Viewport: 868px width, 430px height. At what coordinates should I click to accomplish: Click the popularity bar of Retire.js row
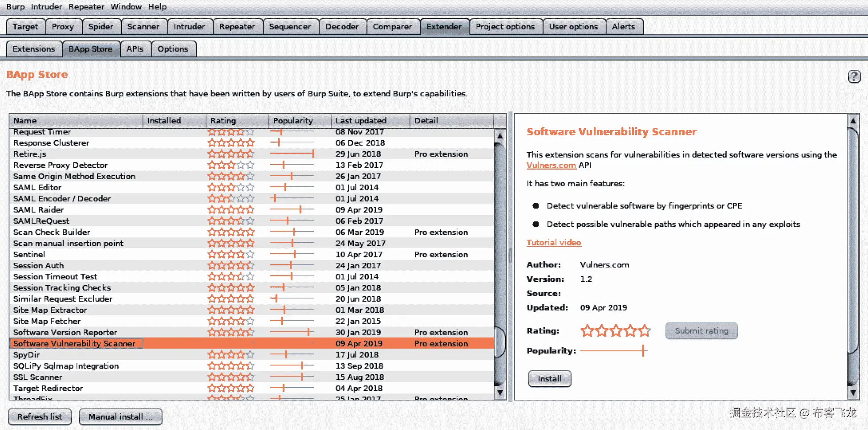point(292,154)
